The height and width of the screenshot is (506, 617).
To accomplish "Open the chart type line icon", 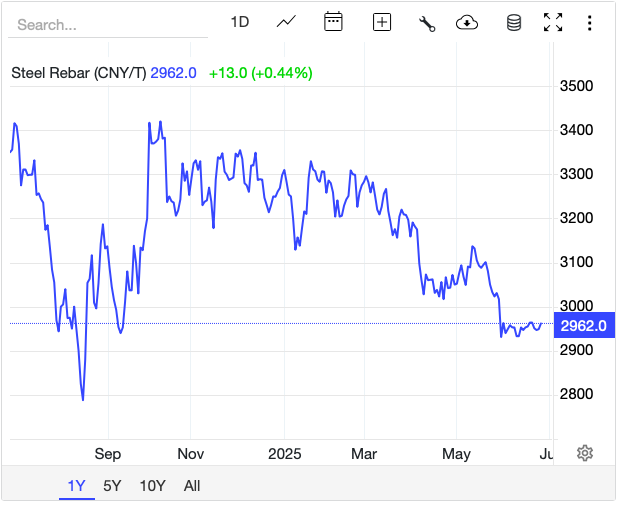I will click(287, 22).
